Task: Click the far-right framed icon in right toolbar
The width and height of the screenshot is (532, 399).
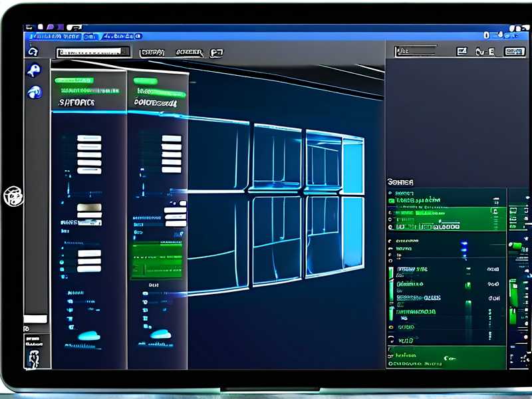Action: tap(514, 51)
